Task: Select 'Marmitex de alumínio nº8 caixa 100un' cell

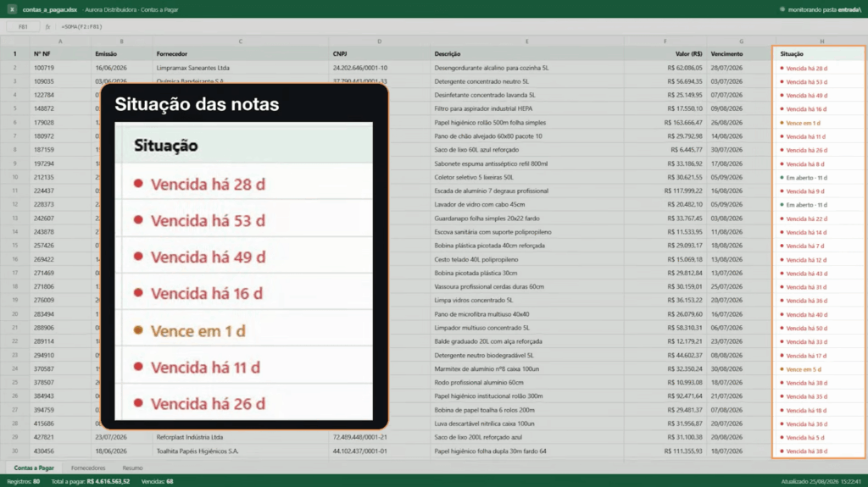Action: pos(527,368)
